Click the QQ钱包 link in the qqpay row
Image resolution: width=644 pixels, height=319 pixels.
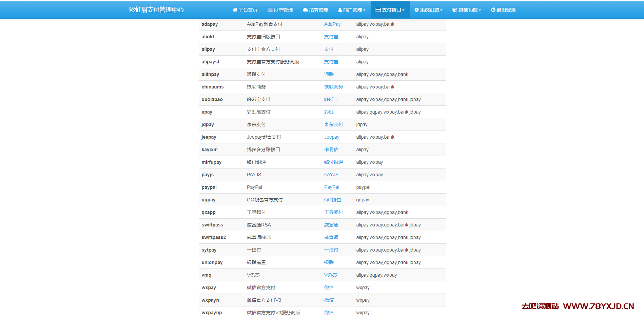333,200
